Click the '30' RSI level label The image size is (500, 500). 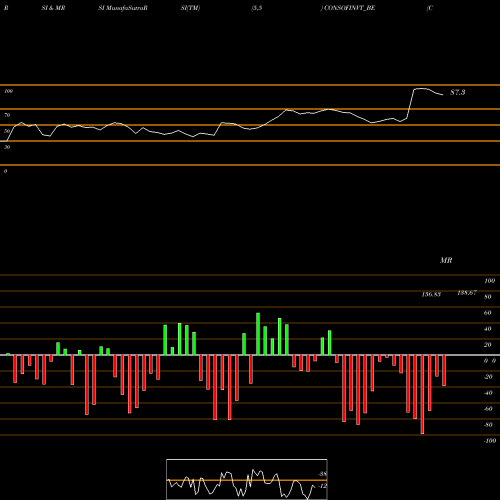point(7,147)
